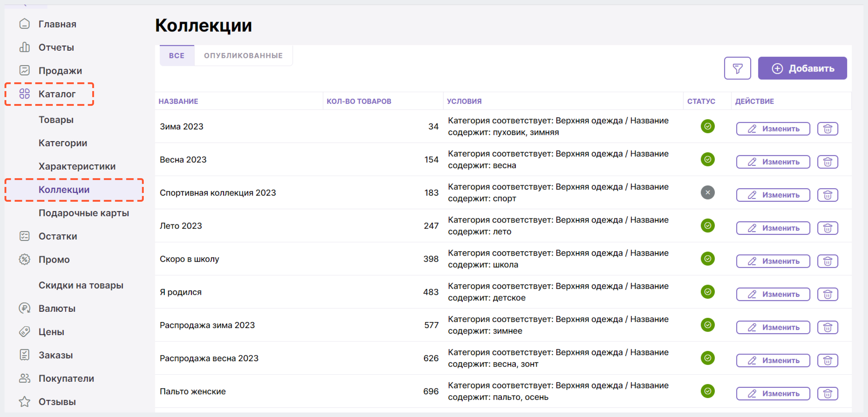Switch to the ОПУБЛИКОВАННЫЕ tab
Image resolution: width=868 pixels, height=417 pixels.
click(x=243, y=55)
